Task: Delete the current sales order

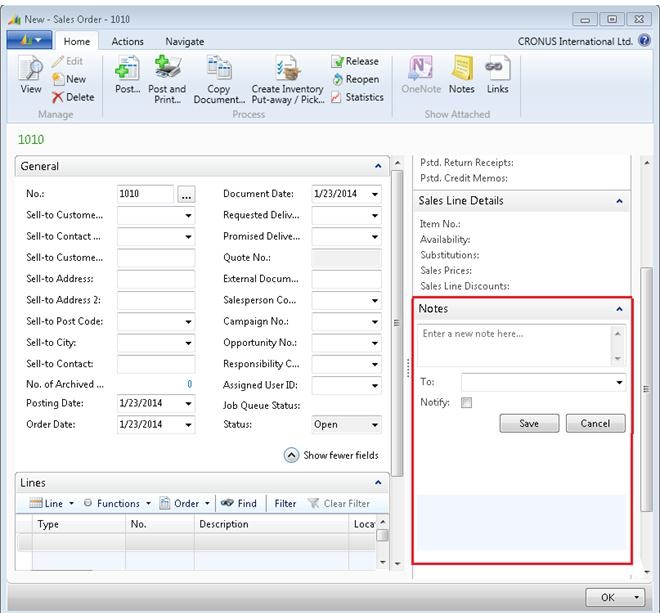Action: coord(73,97)
